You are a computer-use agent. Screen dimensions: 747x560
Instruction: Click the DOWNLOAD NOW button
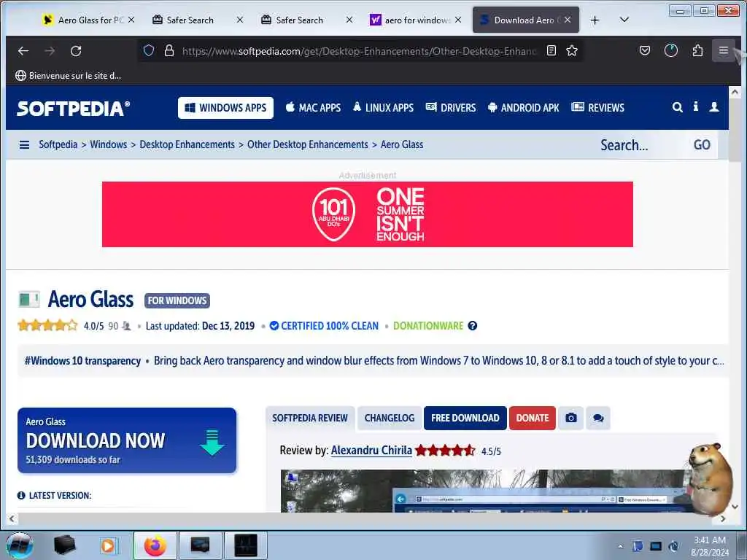click(x=127, y=440)
